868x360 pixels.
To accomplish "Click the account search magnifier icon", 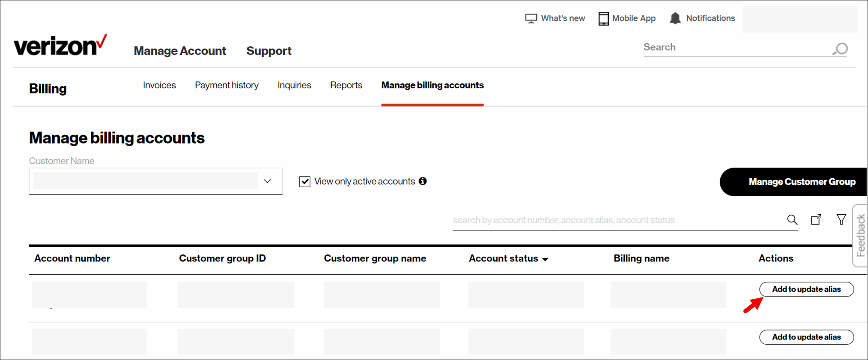I will point(792,220).
